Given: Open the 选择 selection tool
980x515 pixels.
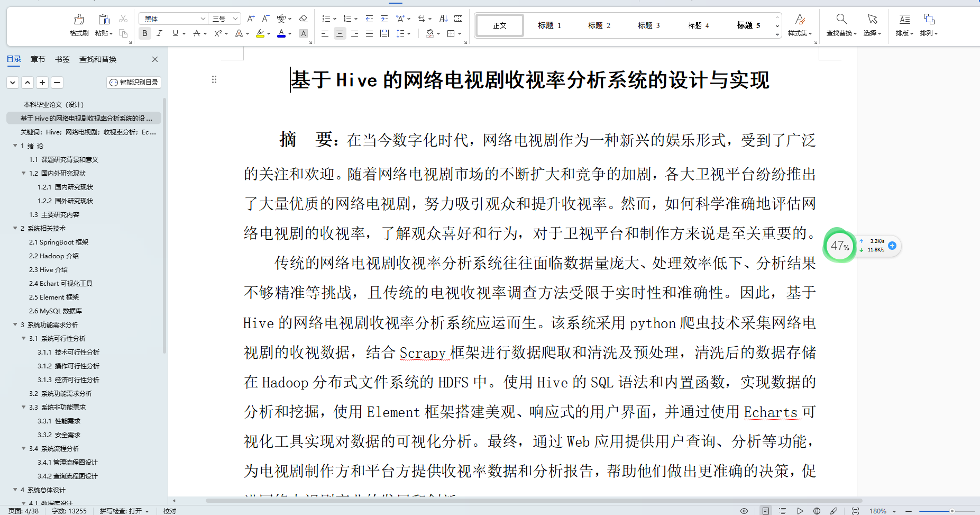Looking at the screenshot, I should coord(872,25).
